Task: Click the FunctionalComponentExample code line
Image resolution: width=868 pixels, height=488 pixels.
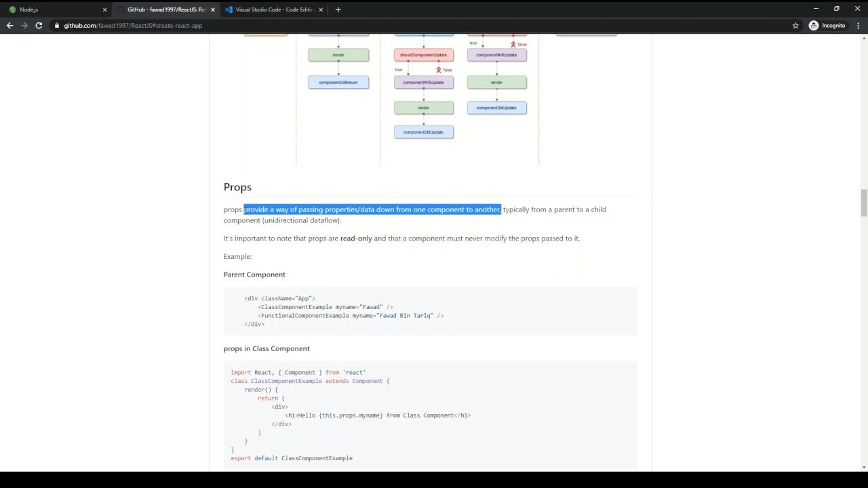Action: pyautogui.click(x=351, y=316)
